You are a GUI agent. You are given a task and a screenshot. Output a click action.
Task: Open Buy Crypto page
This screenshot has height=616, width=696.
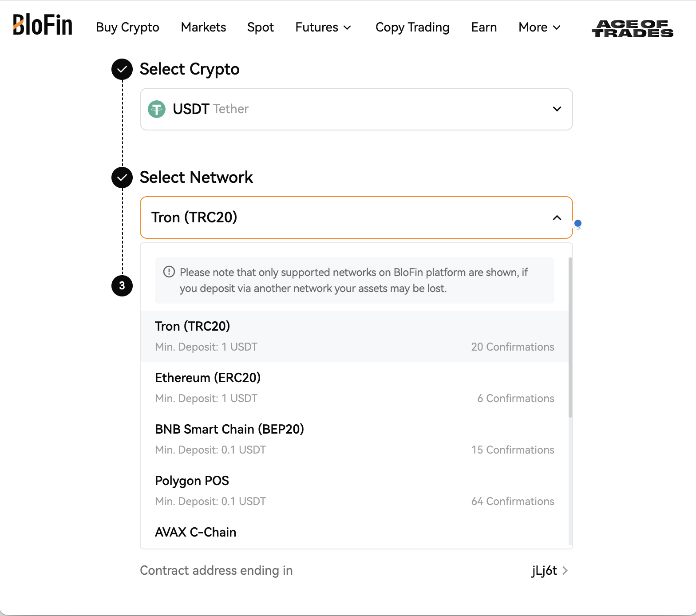[127, 27]
